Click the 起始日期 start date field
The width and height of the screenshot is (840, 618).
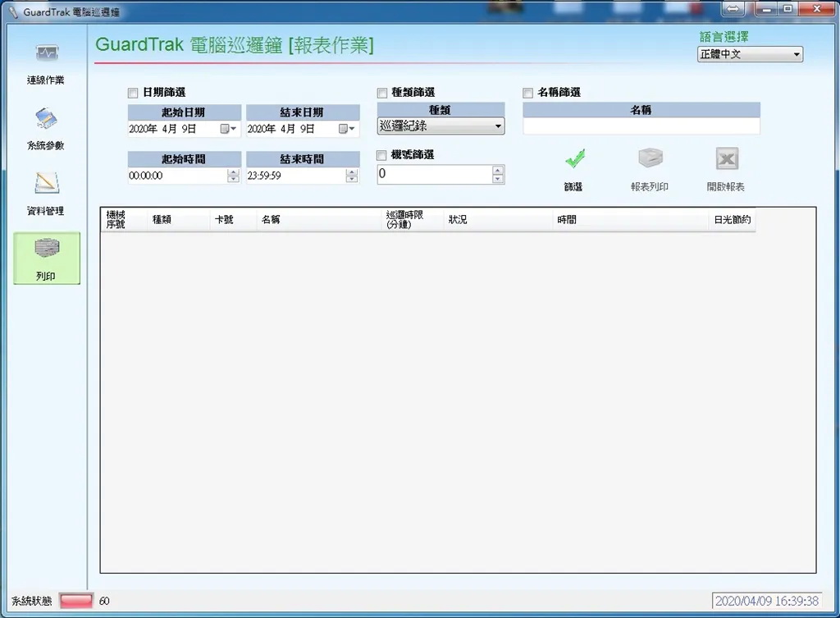coord(184,129)
